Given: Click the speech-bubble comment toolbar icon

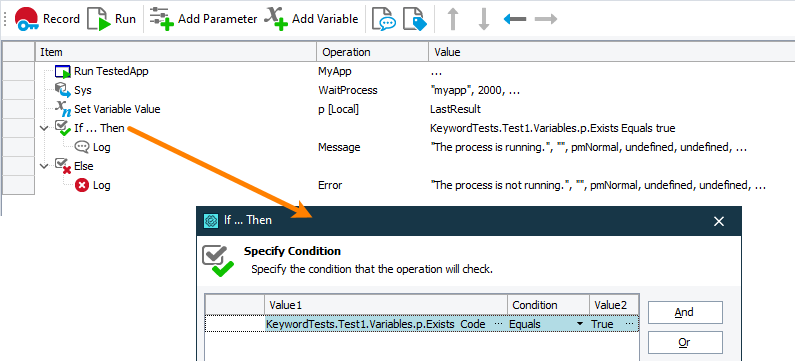Looking at the screenshot, I should pos(384,19).
